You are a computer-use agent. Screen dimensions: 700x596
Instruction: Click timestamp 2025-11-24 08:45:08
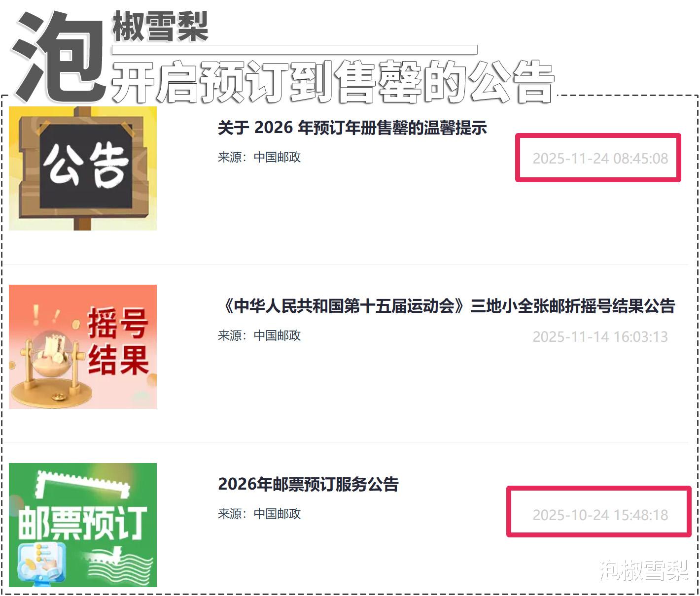pyautogui.click(x=600, y=159)
